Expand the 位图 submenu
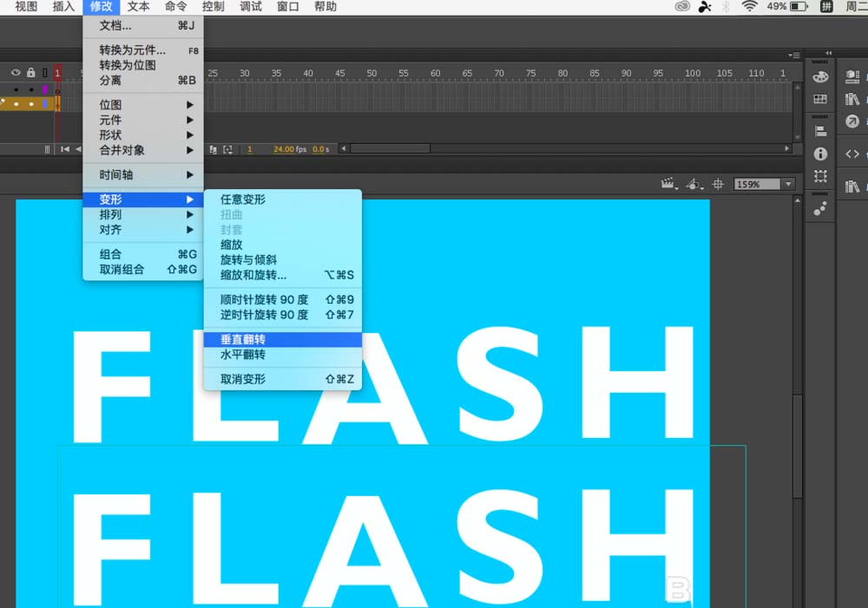Screen dimensions: 868x608 tap(143, 105)
